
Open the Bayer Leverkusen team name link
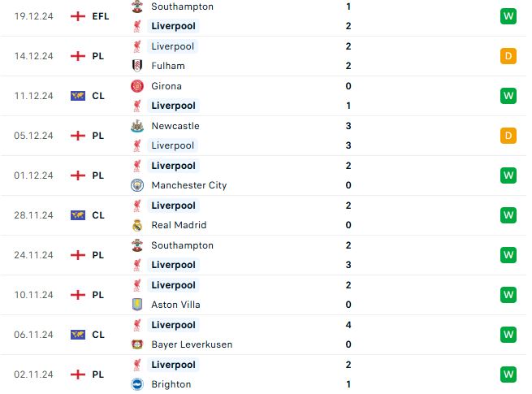point(192,344)
